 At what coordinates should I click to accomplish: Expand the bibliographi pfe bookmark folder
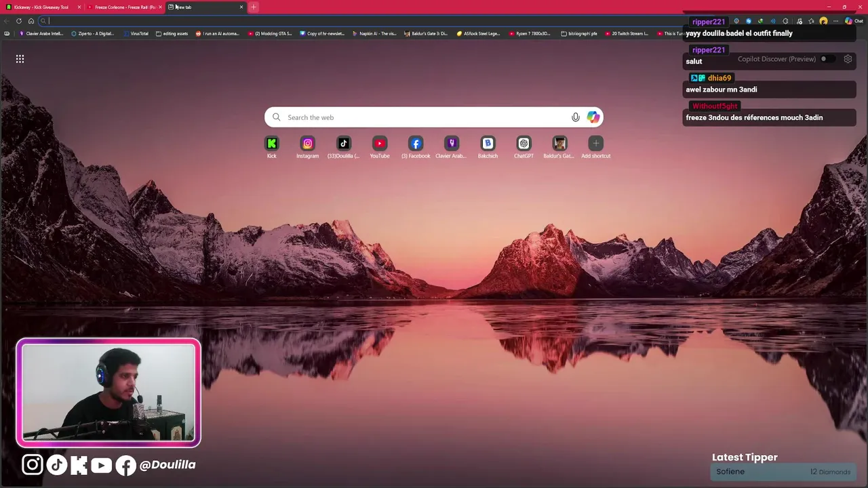point(579,33)
